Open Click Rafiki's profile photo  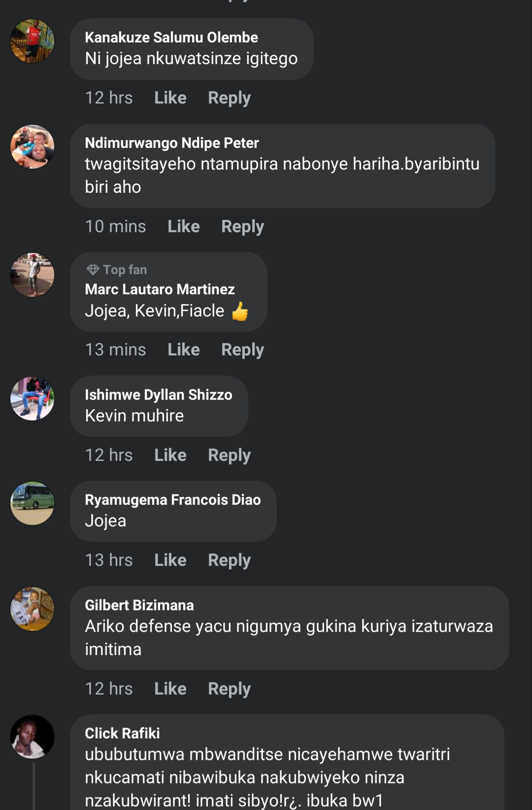[x=33, y=737]
